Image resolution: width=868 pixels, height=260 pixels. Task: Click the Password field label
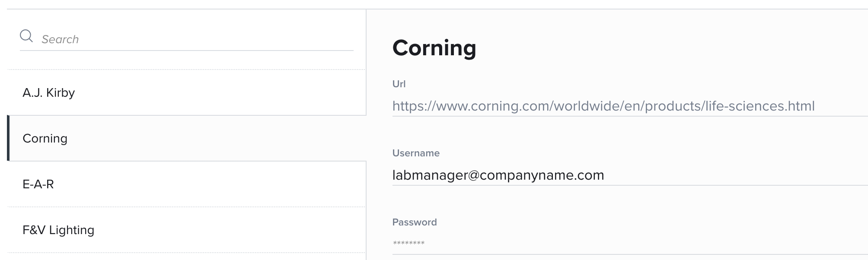click(x=415, y=222)
